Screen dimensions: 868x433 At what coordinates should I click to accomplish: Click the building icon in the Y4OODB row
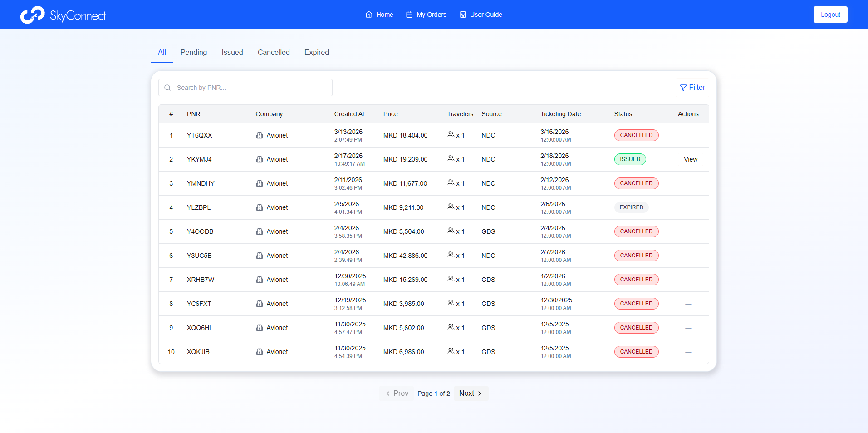point(260,231)
